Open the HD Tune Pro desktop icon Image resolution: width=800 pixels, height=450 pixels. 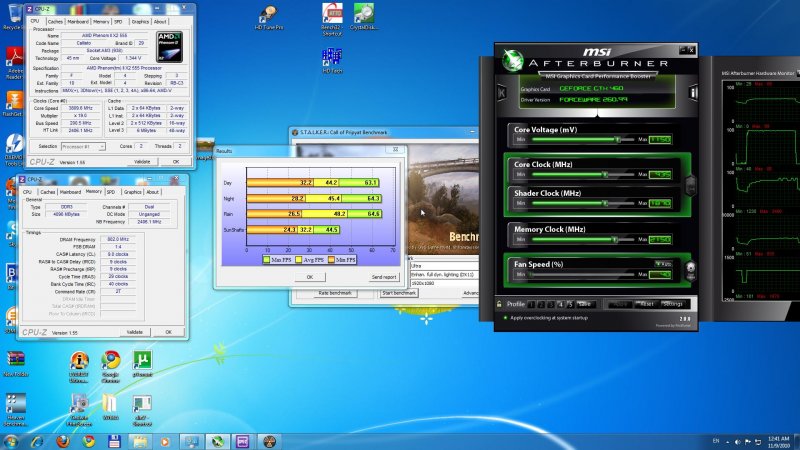tap(269, 18)
